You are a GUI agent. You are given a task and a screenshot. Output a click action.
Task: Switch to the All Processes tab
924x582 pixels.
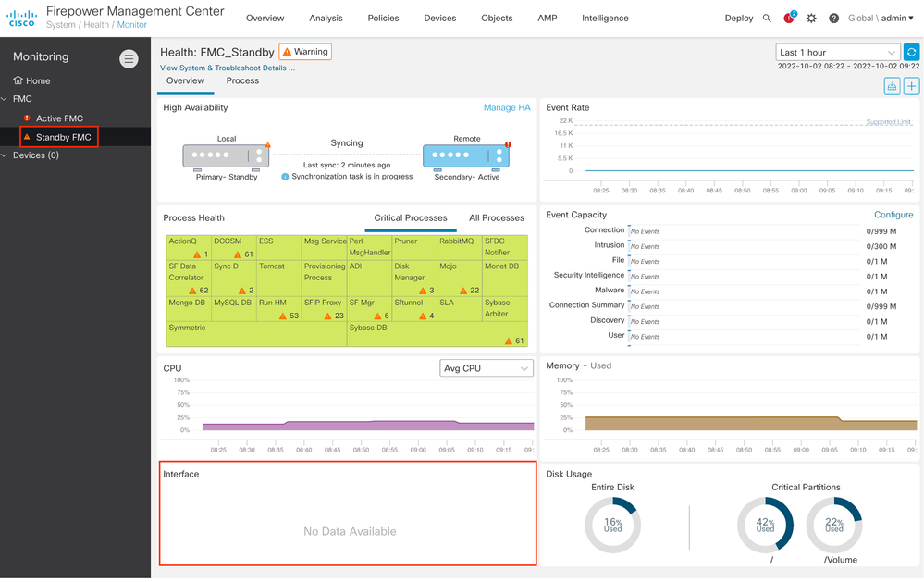(x=497, y=217)
